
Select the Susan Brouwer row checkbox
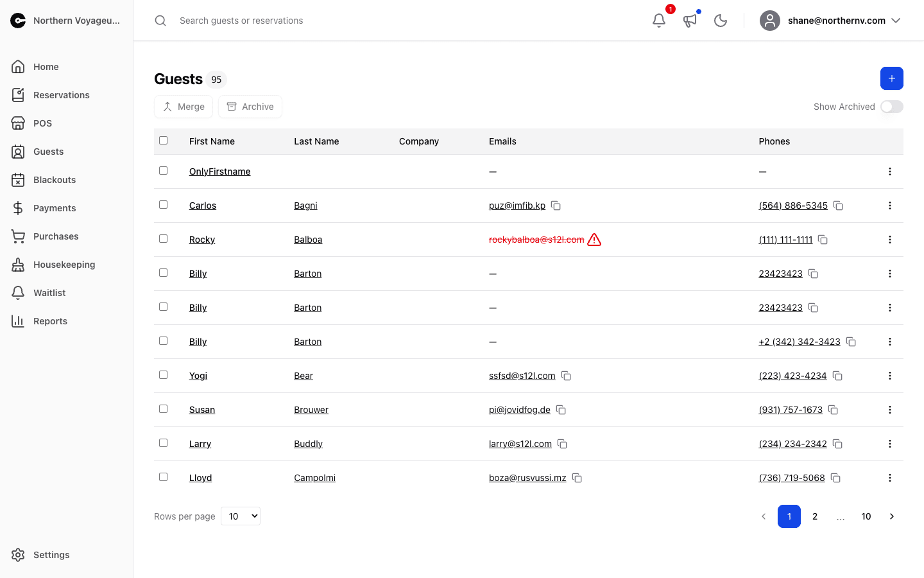[x=163, y=408]
